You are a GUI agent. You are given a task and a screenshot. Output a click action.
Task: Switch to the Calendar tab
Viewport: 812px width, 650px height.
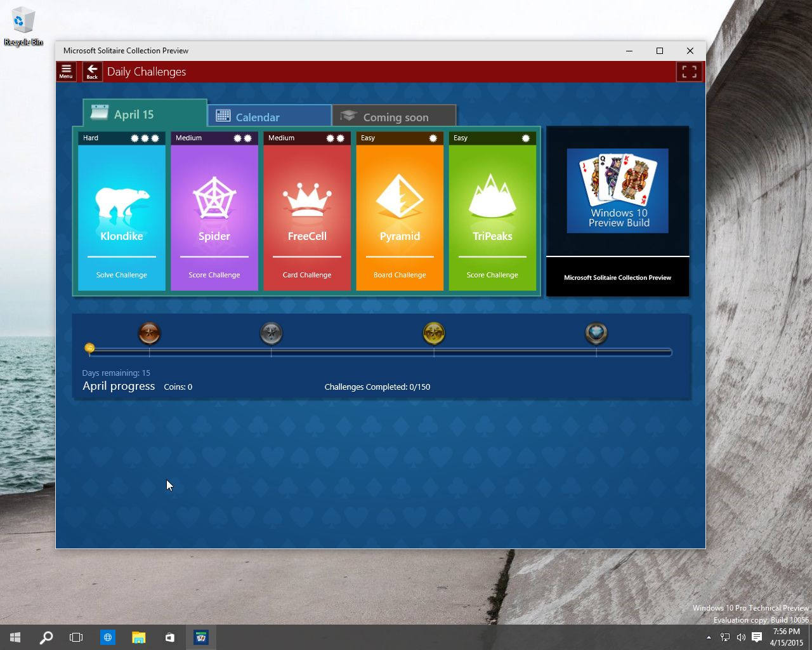[x=268, y=116]
